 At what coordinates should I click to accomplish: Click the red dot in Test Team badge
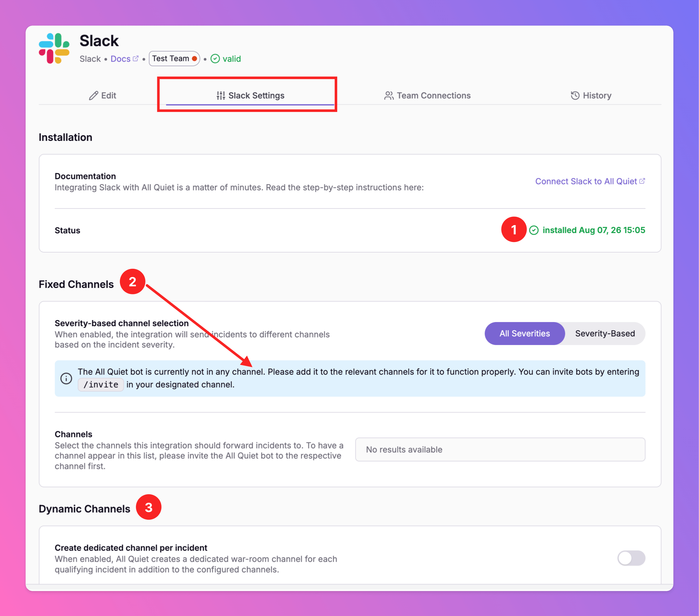point(195,58)
